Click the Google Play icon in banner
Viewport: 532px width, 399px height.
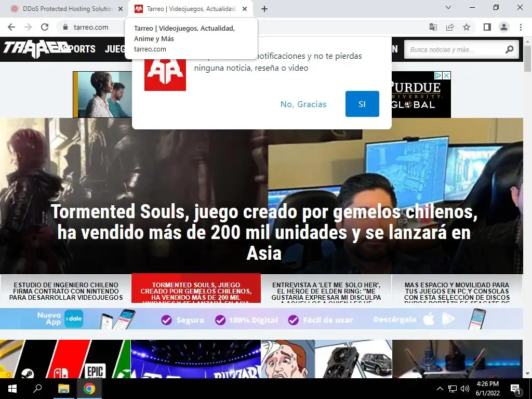coord(448,319)
